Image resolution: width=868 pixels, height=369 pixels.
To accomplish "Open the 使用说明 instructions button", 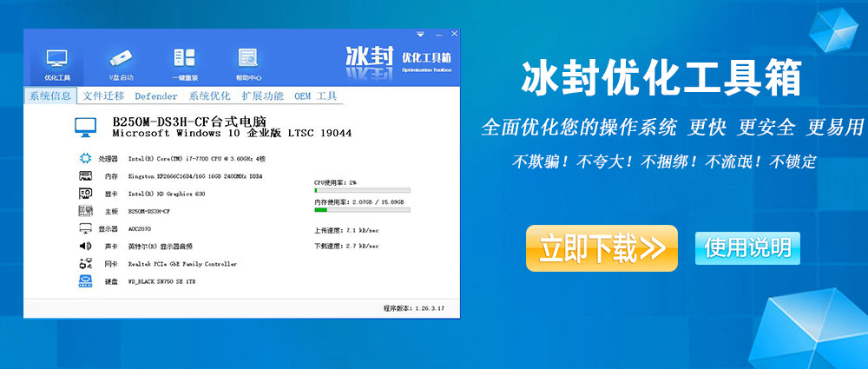I will point(747,248).
